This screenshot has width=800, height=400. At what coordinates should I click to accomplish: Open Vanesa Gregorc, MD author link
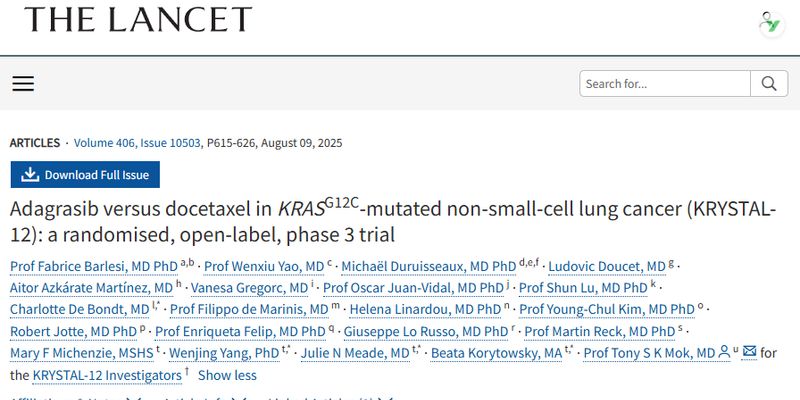250,287
